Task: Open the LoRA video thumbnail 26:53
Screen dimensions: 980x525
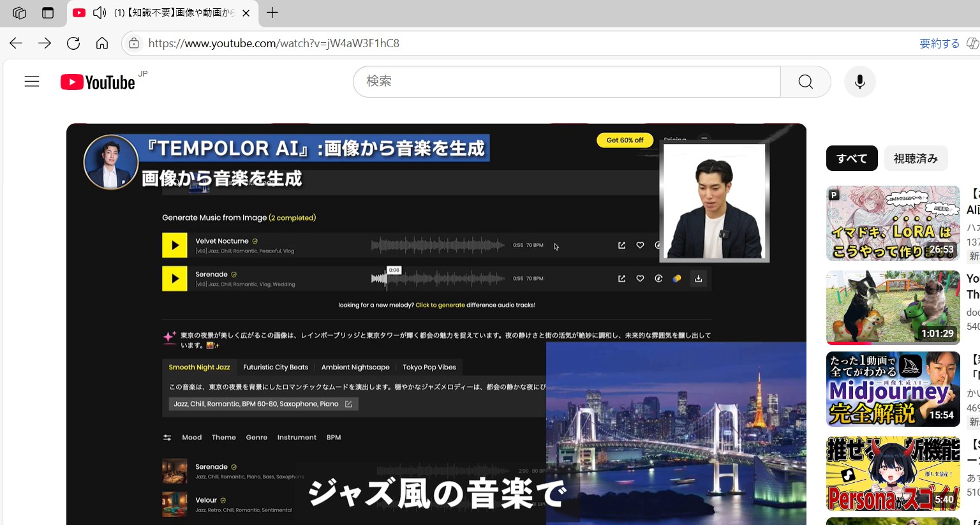Action: click(x=893, y=223)
